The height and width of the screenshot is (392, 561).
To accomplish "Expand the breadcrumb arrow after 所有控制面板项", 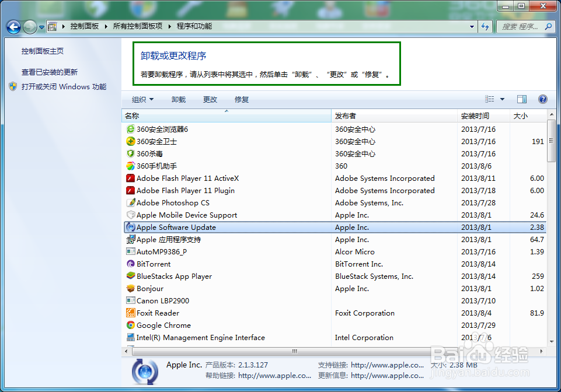I will (170, 26).
